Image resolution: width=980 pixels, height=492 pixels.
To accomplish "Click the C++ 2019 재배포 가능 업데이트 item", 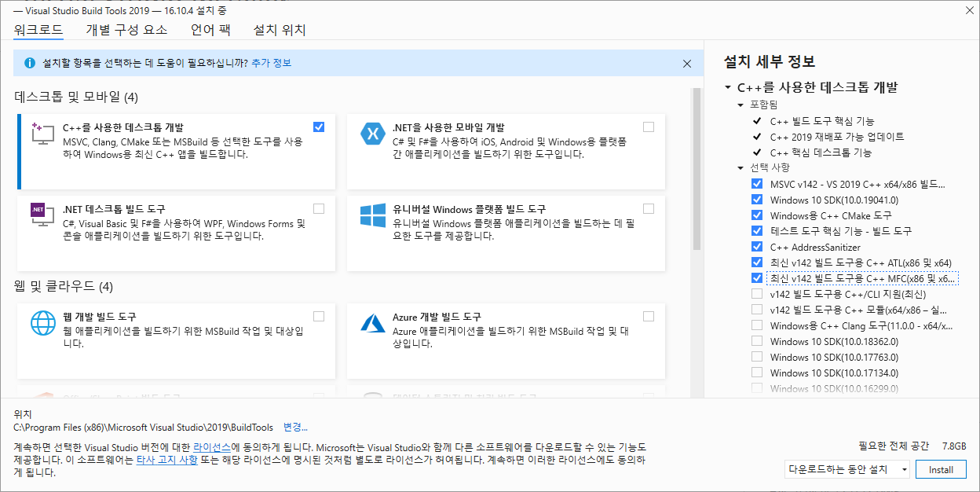I will (x=837, y=137).
